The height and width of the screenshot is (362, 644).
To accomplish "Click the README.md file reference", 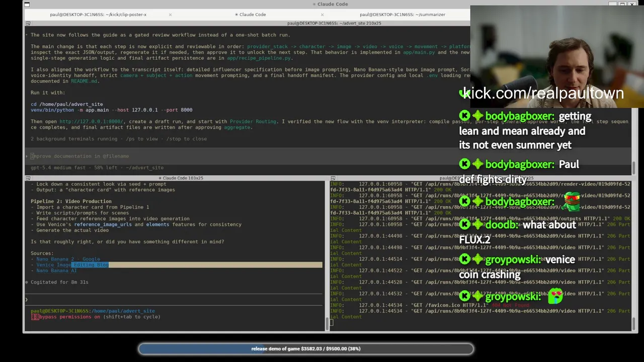I will point(84,81).
